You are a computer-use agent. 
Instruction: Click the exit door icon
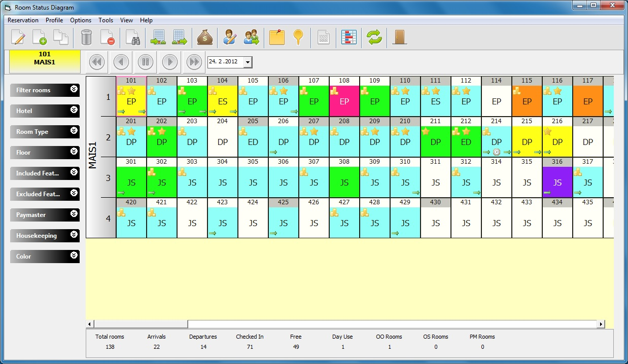click(400, 38)
